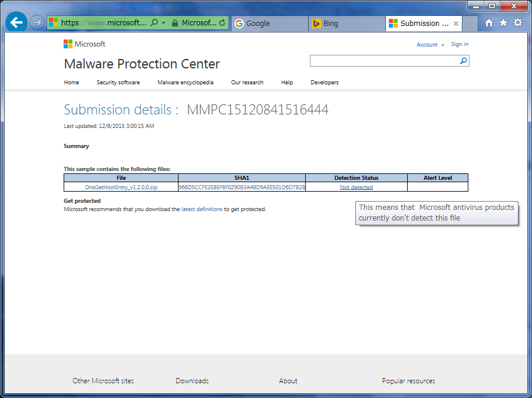Open the DnsGetHostEntry_v1.2.0.0.zip file link

pyautogui.click(x=121, y=187)
